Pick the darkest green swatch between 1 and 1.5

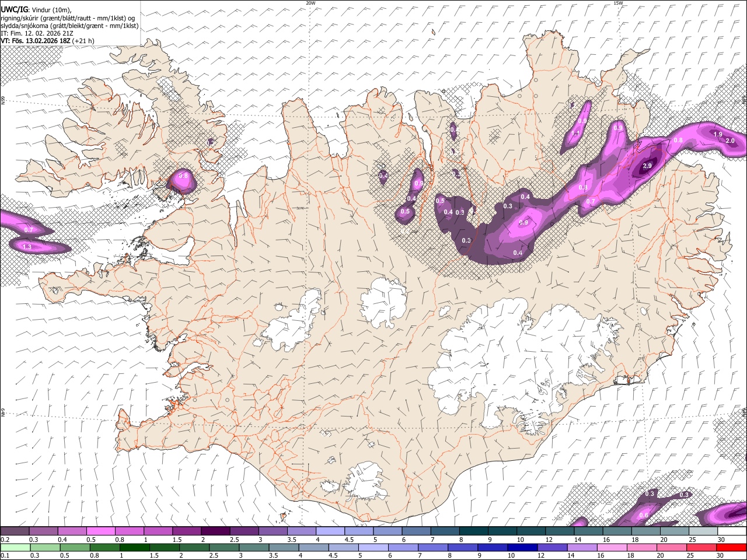(134, 547)
